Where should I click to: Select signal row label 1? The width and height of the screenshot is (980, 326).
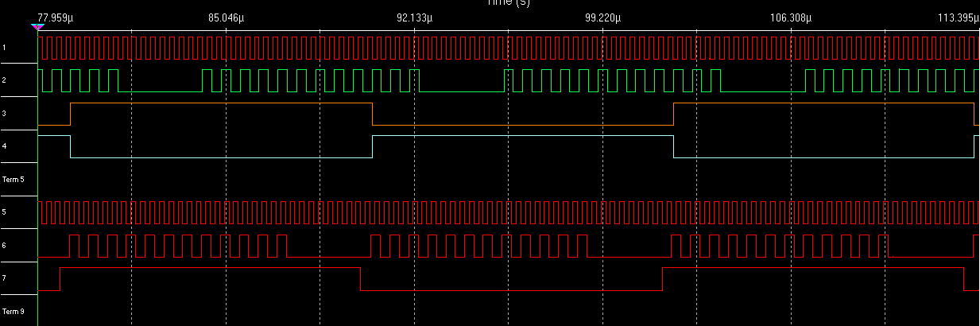4,49
